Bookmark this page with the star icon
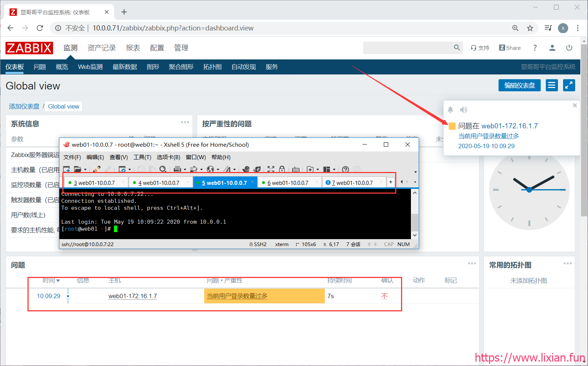588x366 pixels. 530,28
